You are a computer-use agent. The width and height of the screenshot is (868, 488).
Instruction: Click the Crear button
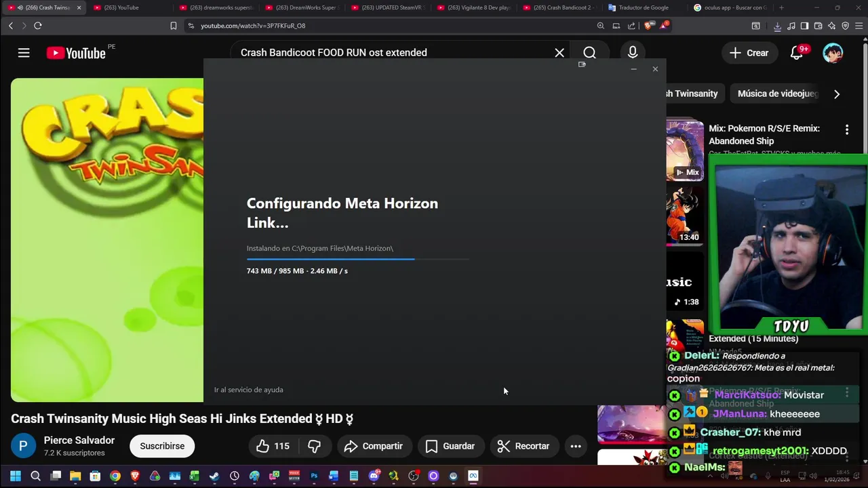(749, 53)
